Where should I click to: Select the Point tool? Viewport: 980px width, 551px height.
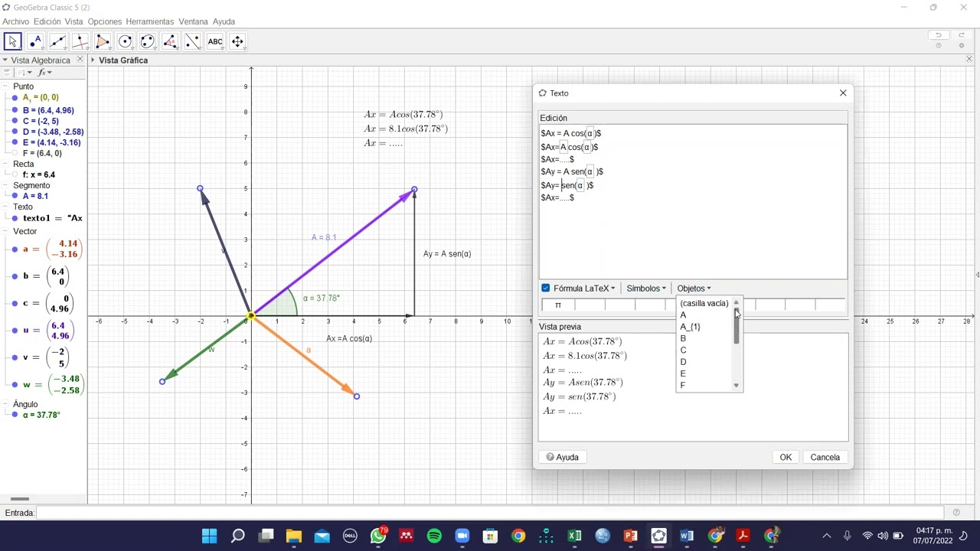coord(35,41)
